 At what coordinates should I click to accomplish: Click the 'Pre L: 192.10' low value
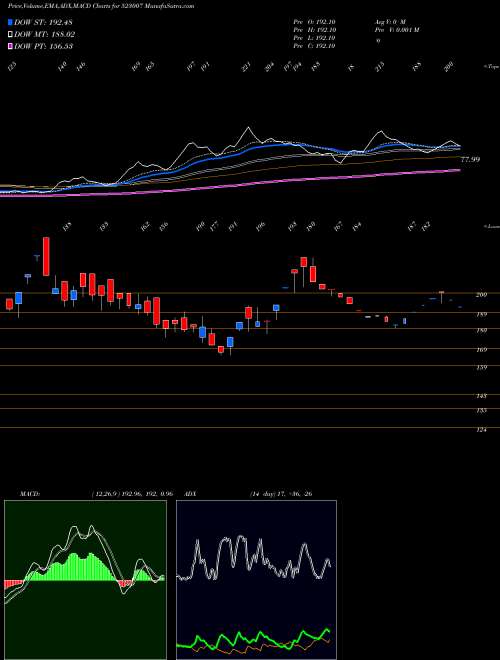click(x=314, y=38)
